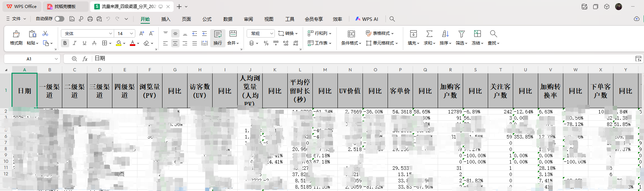Decrease decimal places icon
The width and height of the screenshot is (644, 191).
click(x=295, y=43)
